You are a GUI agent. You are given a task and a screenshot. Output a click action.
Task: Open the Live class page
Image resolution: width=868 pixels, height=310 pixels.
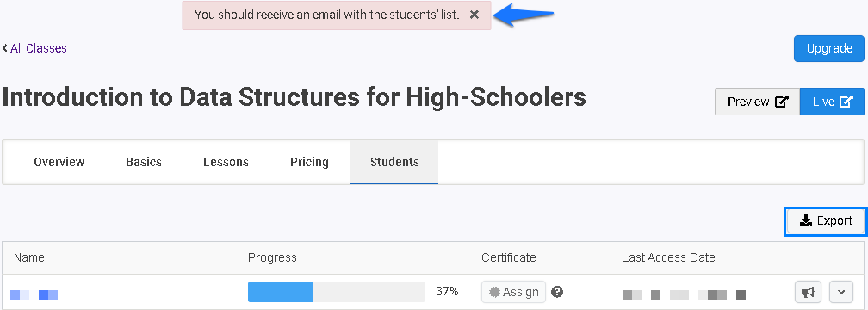point(832,102)
